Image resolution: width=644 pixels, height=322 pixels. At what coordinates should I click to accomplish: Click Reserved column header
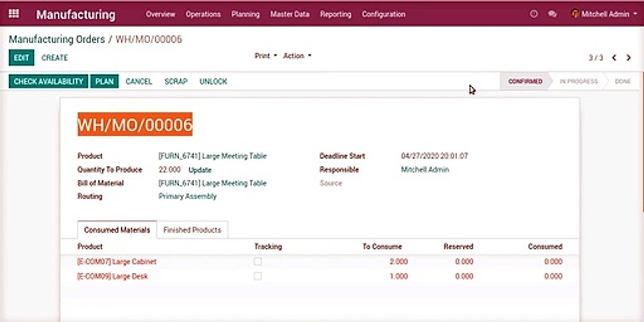pos(458,246)
